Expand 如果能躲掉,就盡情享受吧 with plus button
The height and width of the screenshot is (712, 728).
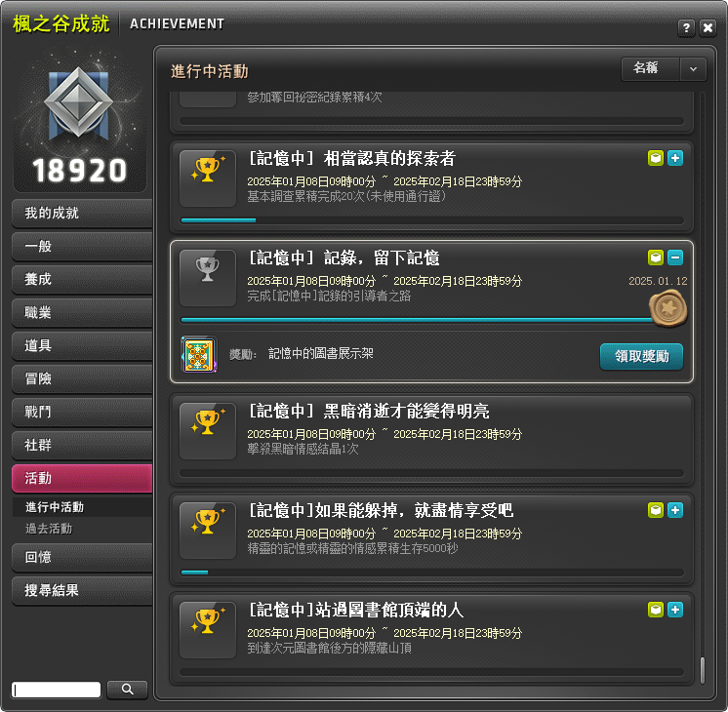[x=675, y=510]
